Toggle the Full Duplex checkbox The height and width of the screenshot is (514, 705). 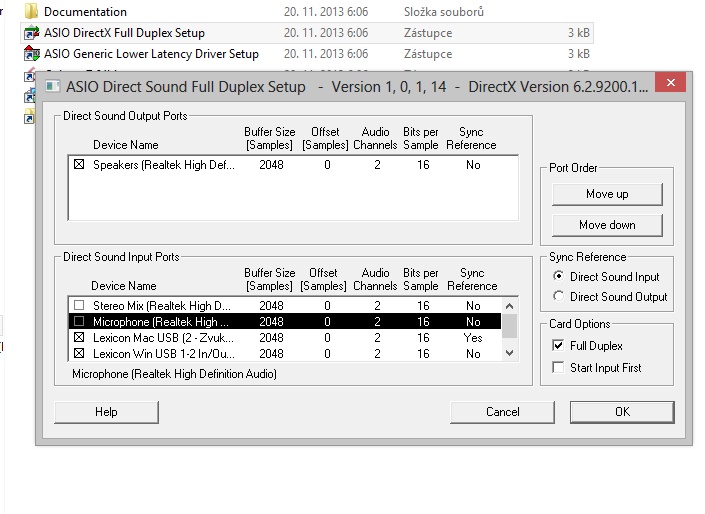point(558,345)
